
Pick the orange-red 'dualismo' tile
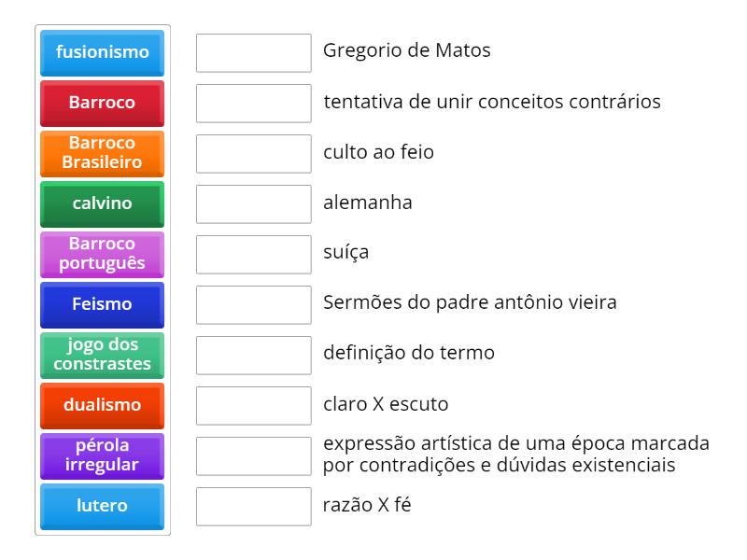[102, 405]
